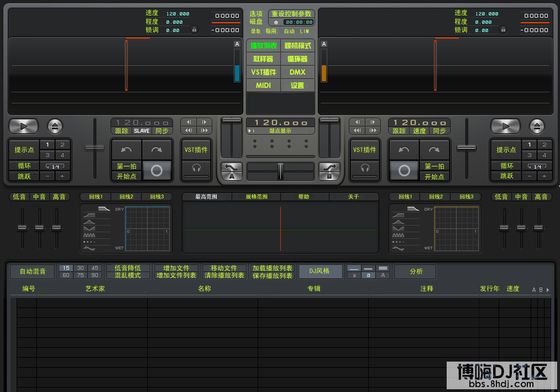560x392 pixels.
Task: Open the VST插件 panel in center menu
Action: click(263, 72)
